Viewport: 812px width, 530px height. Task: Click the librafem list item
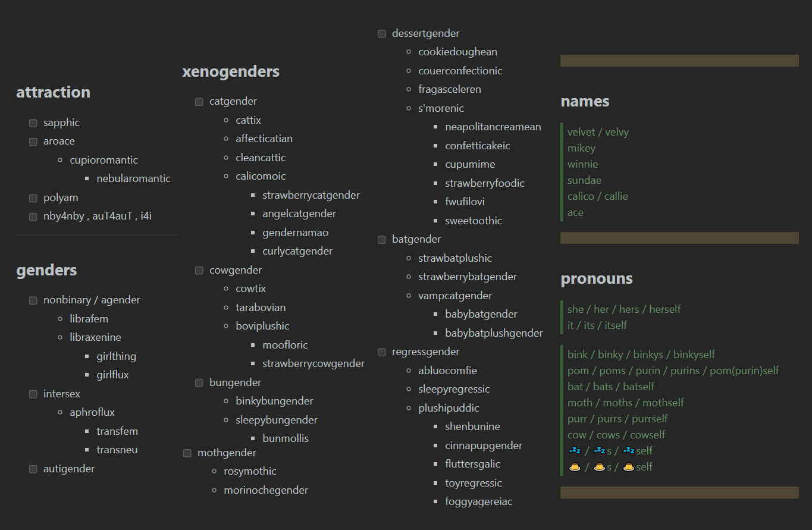click(x=89, y=319)
